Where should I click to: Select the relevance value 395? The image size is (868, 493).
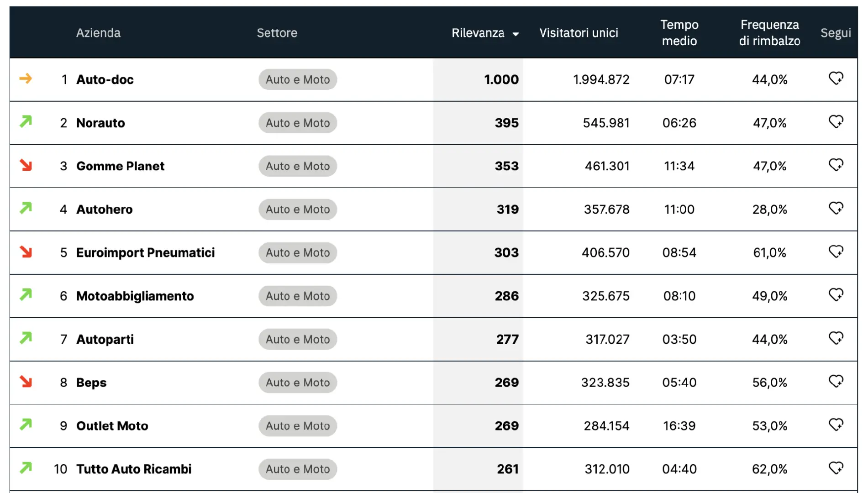[506, 123]
